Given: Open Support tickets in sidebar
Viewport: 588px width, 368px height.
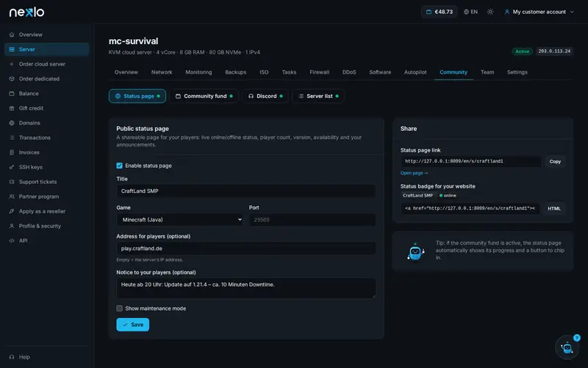Looking at the screenshot, I should click(47, 182).
